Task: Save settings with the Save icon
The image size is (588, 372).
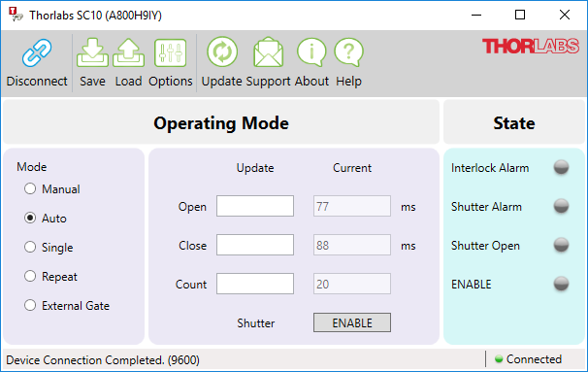Action: (92, 52)
